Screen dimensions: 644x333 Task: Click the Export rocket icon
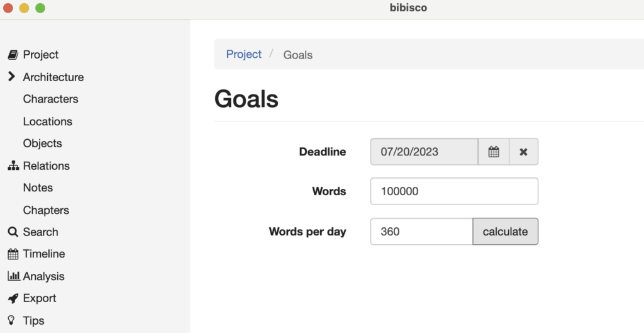click(13, 298)
